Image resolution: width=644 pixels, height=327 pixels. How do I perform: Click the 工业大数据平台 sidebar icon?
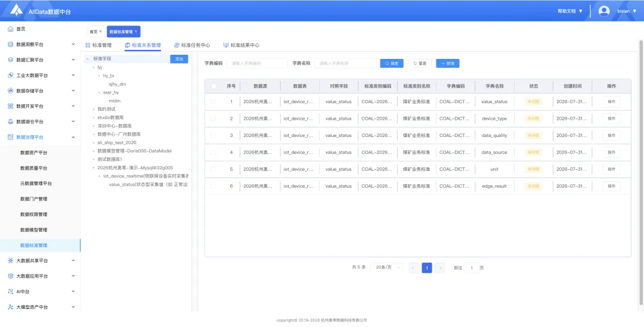pyautogui.click(x=11, y=76)
